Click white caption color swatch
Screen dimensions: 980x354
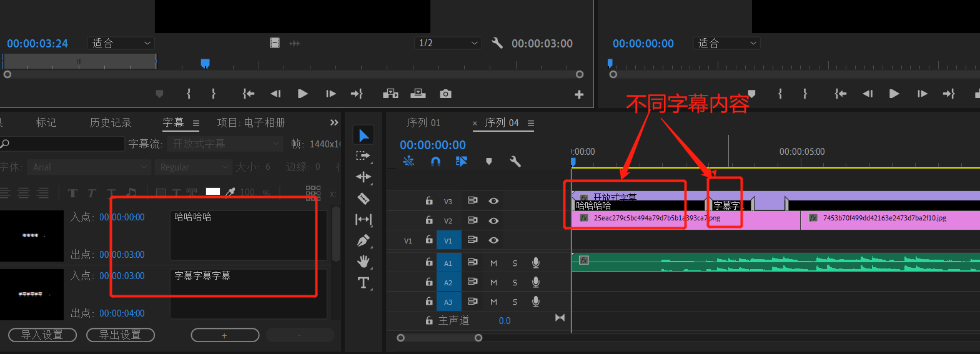[213, 192]
